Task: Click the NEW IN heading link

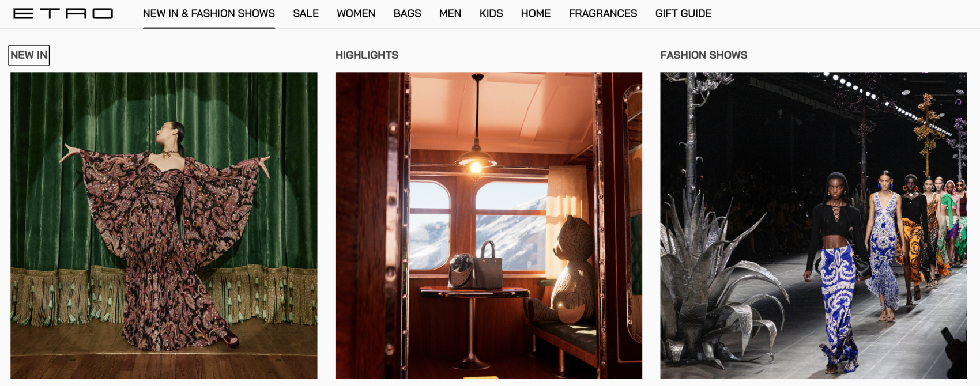Action: point(29,55)
